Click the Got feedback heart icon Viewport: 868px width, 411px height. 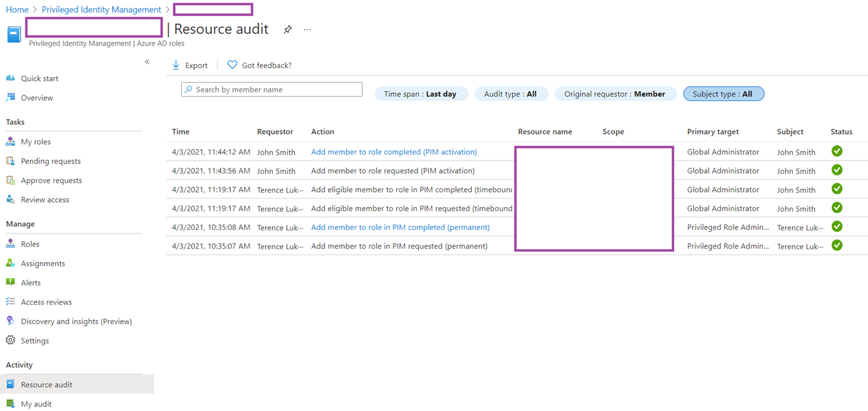click(x=232, y=65)
